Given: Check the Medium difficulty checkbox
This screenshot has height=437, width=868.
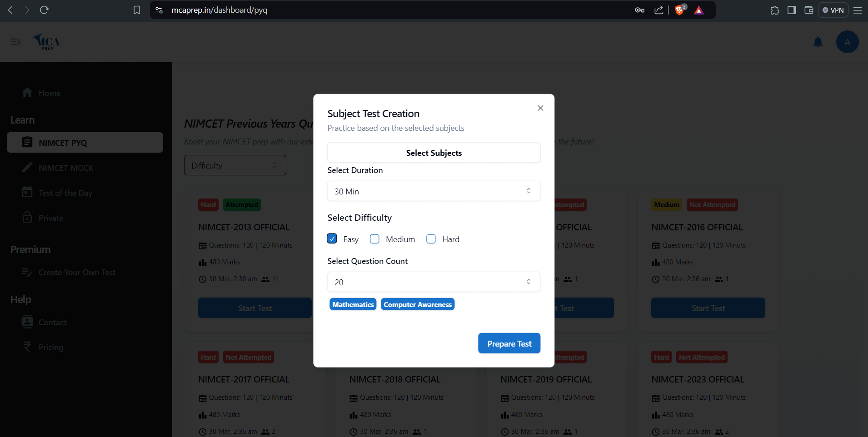Looking at the screenshot, I should pyautogui.click(x=374, y=239).
